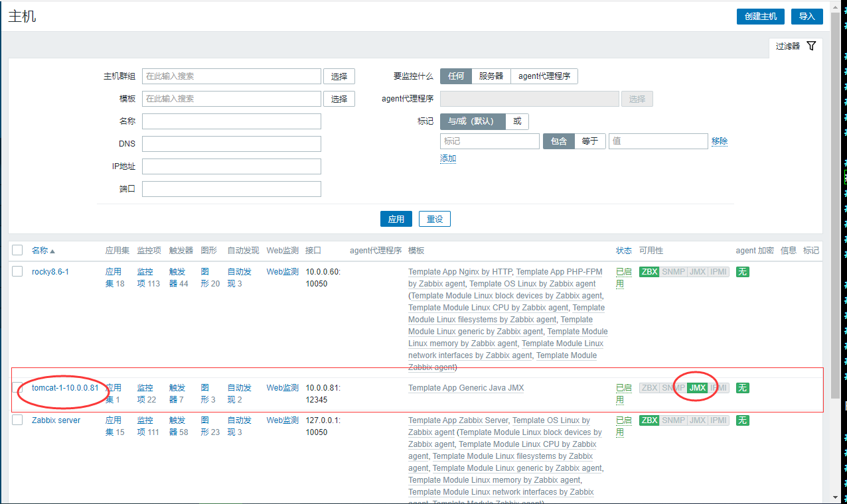Select 与/或 (默认) tag mode

click(x=473, y=121)
